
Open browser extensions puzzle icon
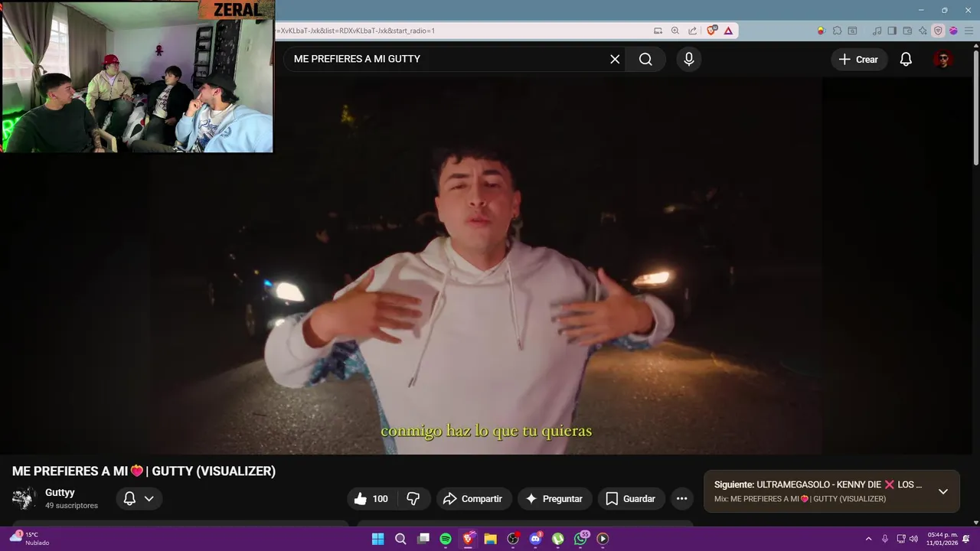tap(837, 31)
